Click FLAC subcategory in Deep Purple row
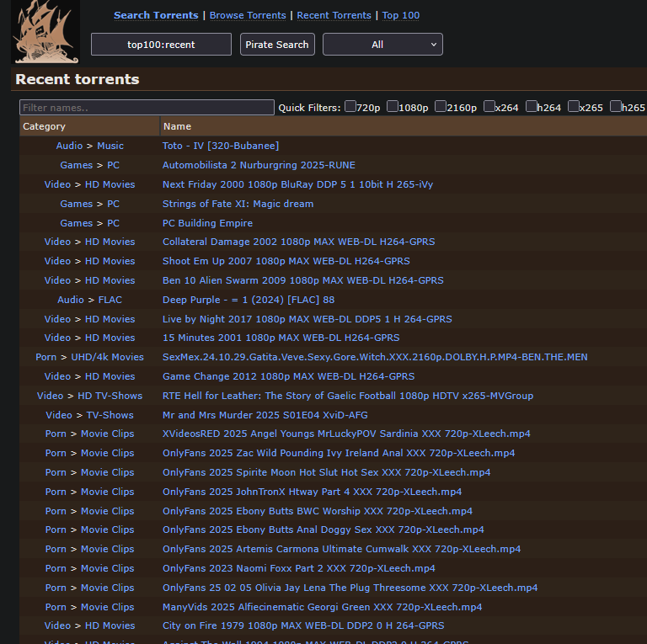The height and width of the screenshot is (644, 647). point(110,301)
